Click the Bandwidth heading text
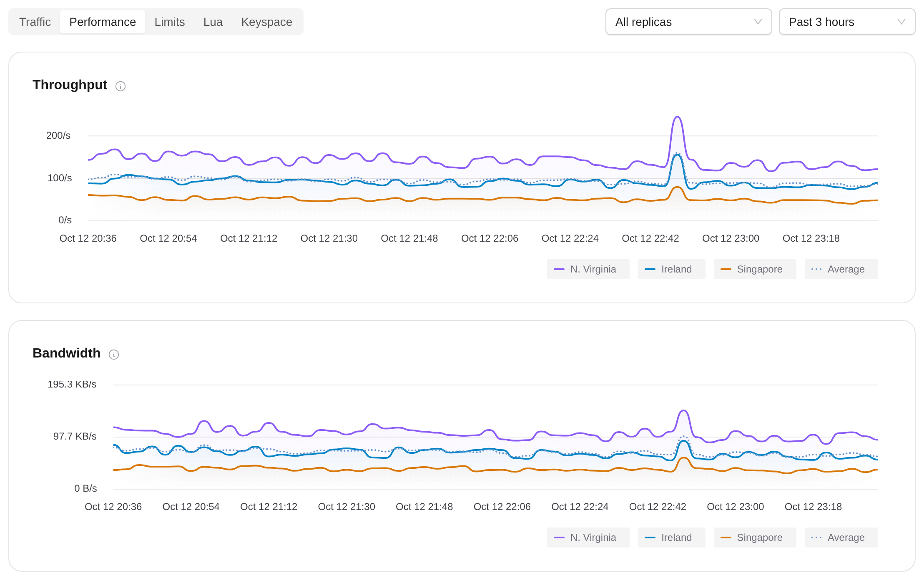Viewport: 924px width, 580px height. coord(66,353)
